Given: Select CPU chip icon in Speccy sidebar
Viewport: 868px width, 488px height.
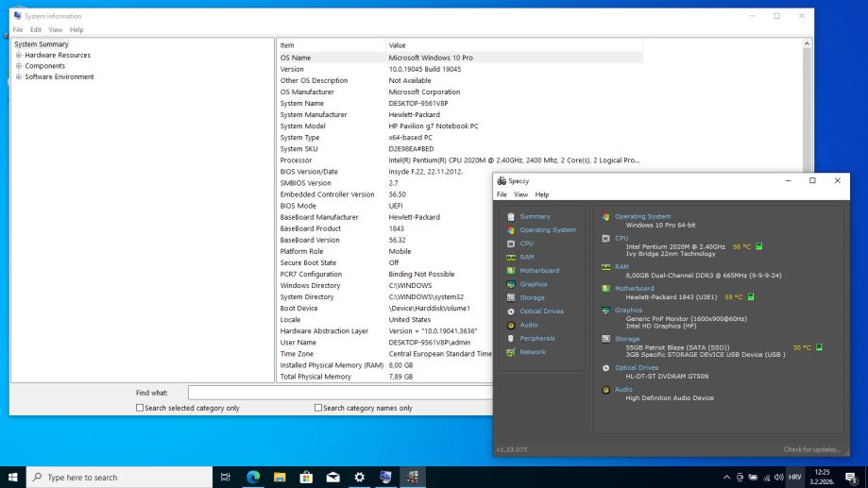Looking at the screenshot, I should pos(511,244).
